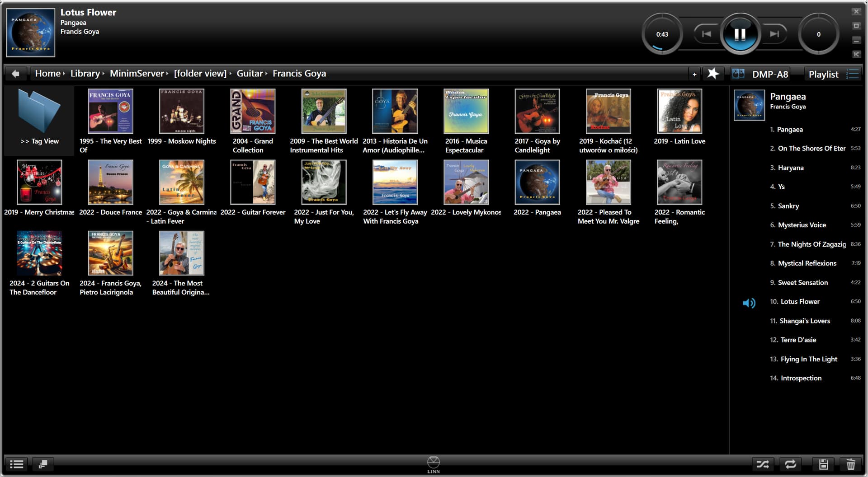
Task: Play playlist track 4. Ys
Action: click(797, 187)
